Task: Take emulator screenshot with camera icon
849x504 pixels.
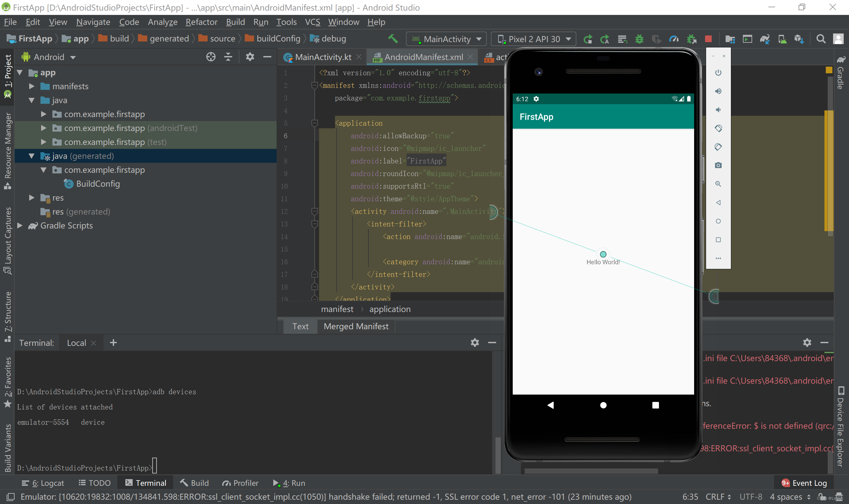Action: click(x=718, y=165)
